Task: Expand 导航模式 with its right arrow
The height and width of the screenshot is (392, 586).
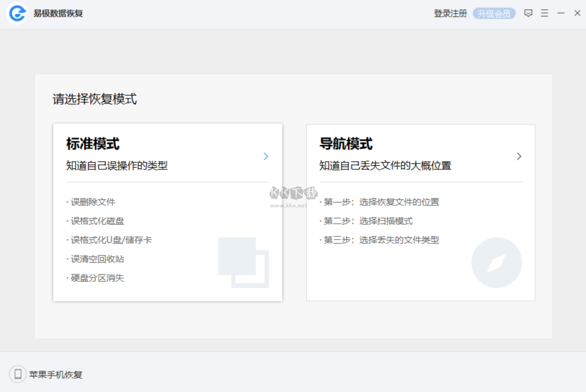Action: tap(519, 156)
